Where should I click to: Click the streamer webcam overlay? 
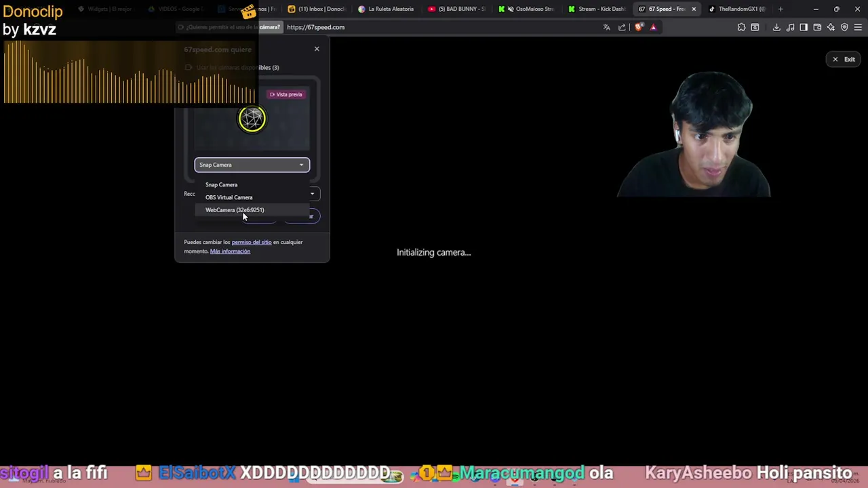[693, 134]
